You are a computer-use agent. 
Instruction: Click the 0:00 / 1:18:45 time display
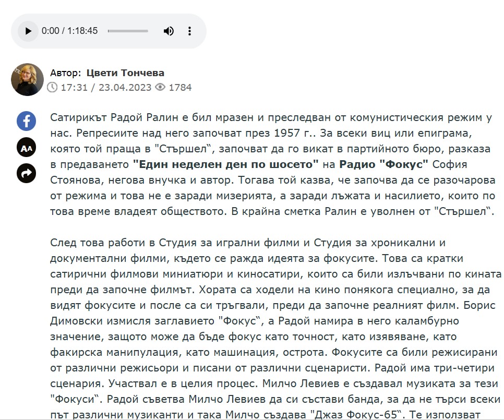[x=69, y=31]
